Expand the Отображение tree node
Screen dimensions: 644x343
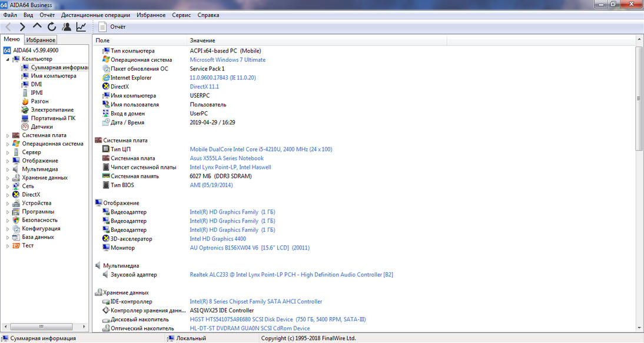(8, 161)
